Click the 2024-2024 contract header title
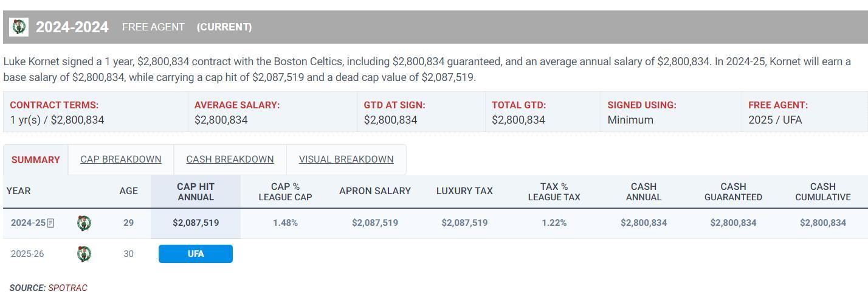 [x=72, y=27]
